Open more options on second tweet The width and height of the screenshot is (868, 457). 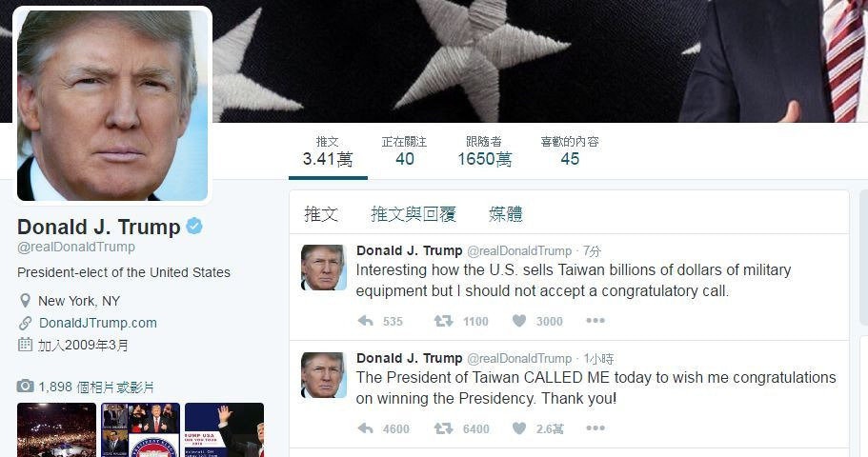(x=595, y=428)
